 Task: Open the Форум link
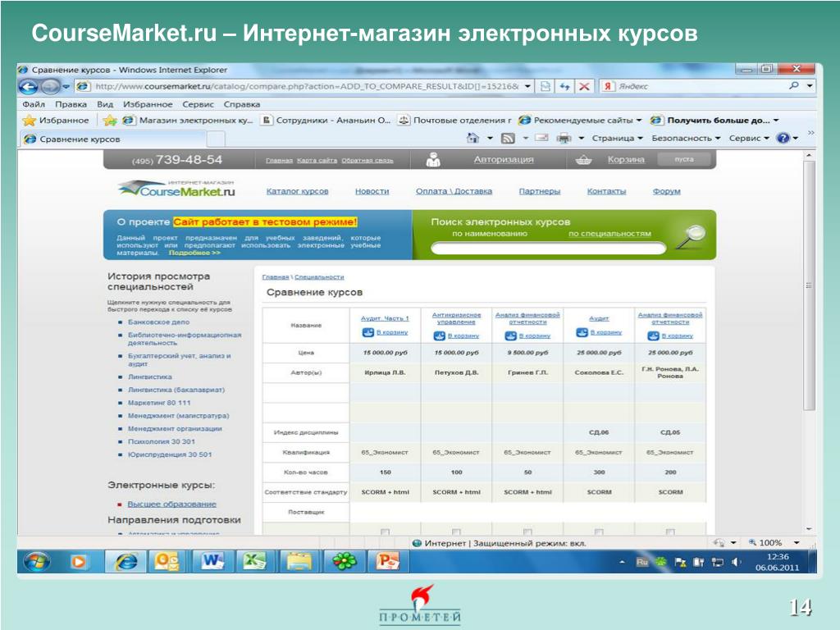(666, 191)
